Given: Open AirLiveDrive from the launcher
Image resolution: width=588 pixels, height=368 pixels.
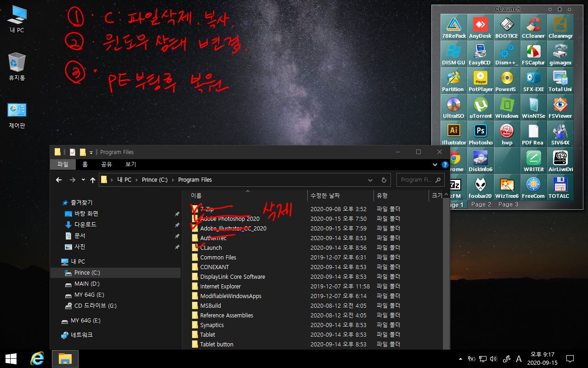Looking at the screenshot, I should point(560,161).
